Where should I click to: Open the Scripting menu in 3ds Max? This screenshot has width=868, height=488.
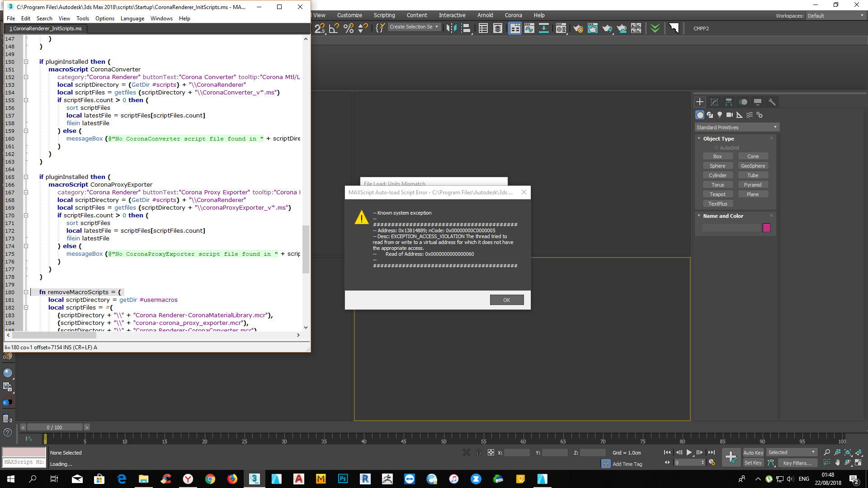pyautogui.click(x=384, y=15)
